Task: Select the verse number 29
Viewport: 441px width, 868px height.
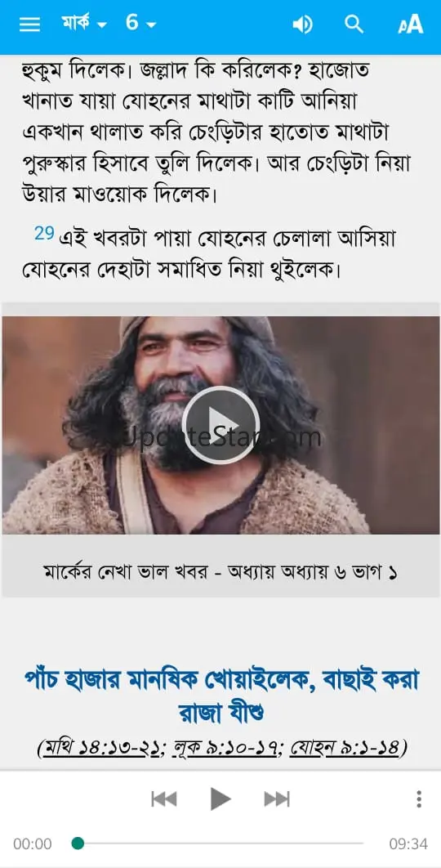Action: (44, 233)
